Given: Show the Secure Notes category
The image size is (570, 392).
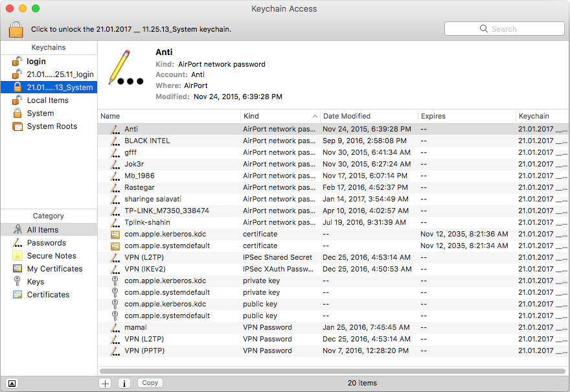Looking at the screenshot, I should [51, 256].
